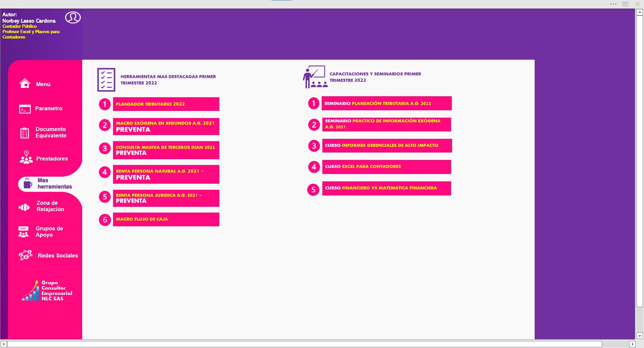
Task: Open Curso Financiero vs Matematica Financiera
Action: tap(387, 188)
